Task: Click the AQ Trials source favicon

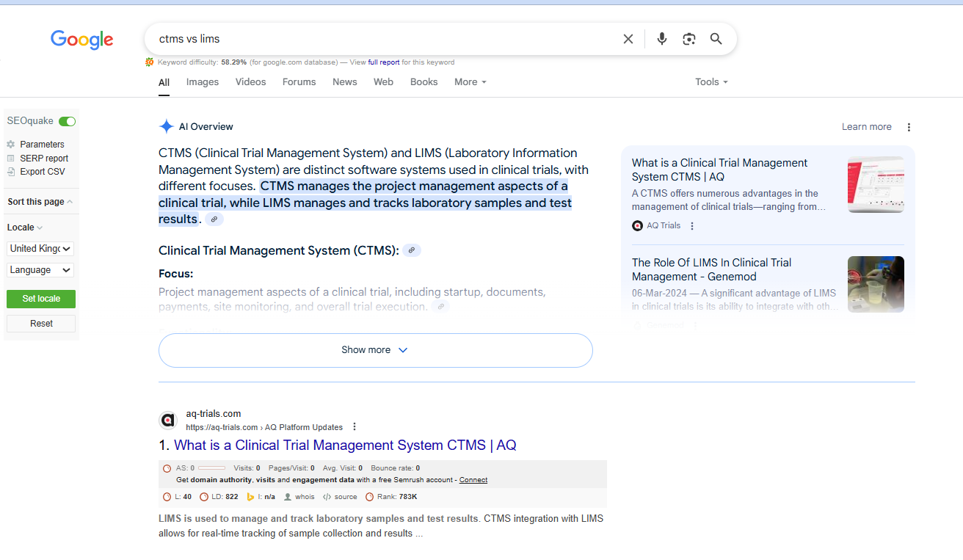Action: (637, 226)
